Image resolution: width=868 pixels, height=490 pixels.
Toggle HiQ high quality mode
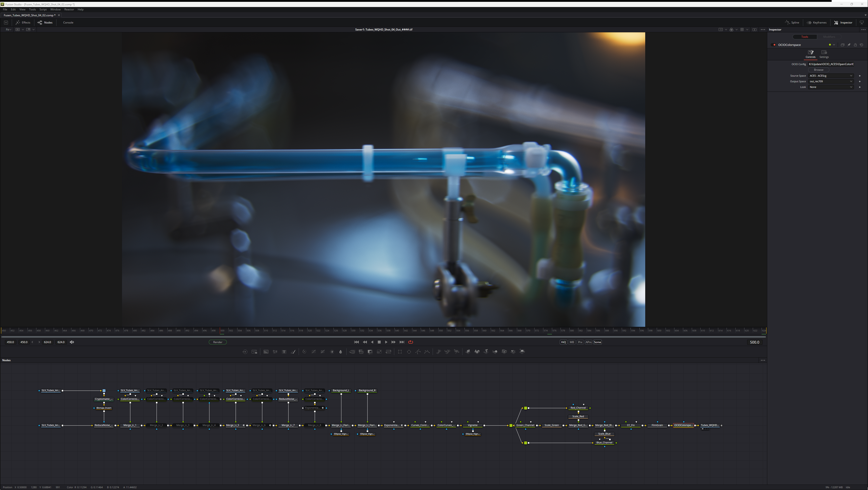pos(563,342)
